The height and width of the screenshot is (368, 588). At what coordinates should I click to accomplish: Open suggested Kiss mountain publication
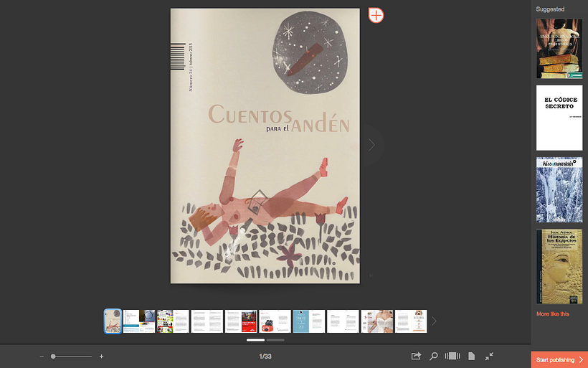559,190
